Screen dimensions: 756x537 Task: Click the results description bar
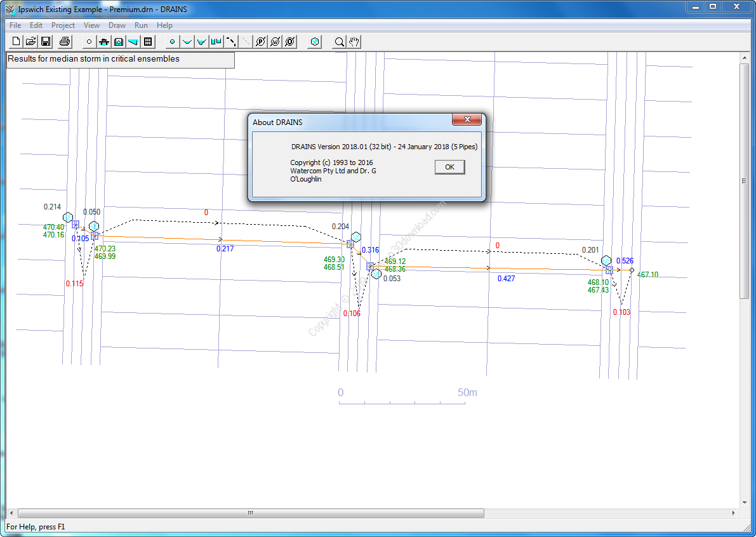[119, 60]
